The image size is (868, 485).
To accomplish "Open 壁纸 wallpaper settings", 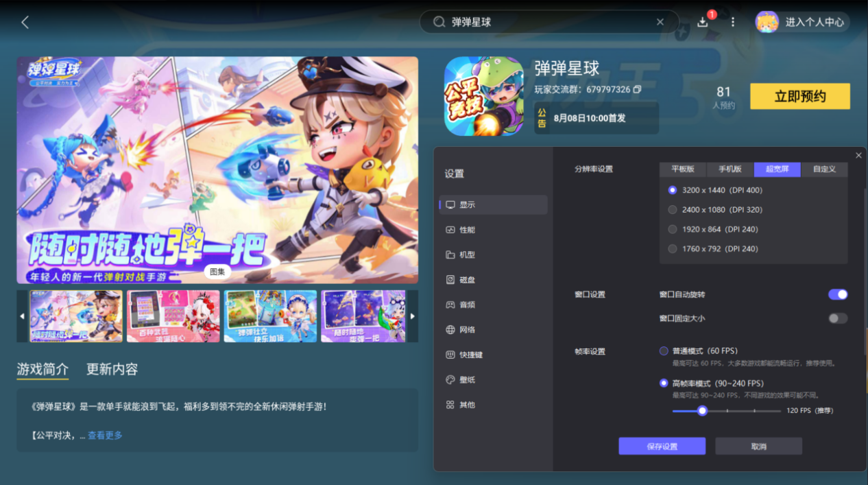I will click(493, 379).
